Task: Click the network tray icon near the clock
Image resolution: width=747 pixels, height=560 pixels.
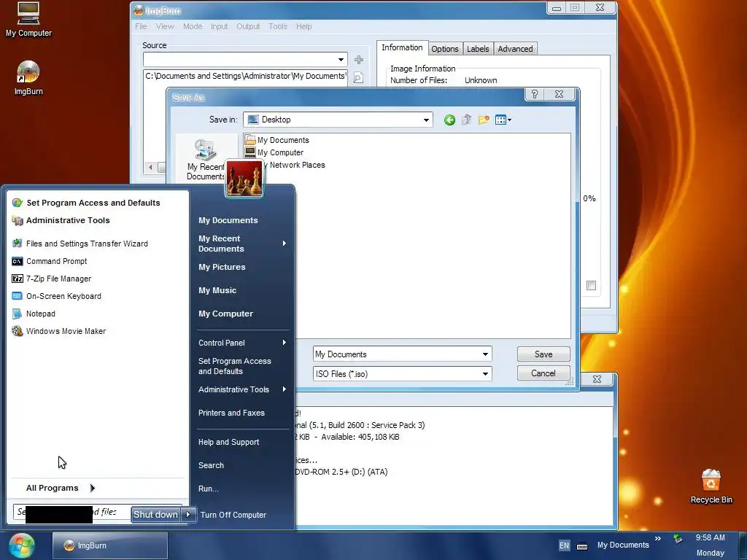Action: click(678, 539)
